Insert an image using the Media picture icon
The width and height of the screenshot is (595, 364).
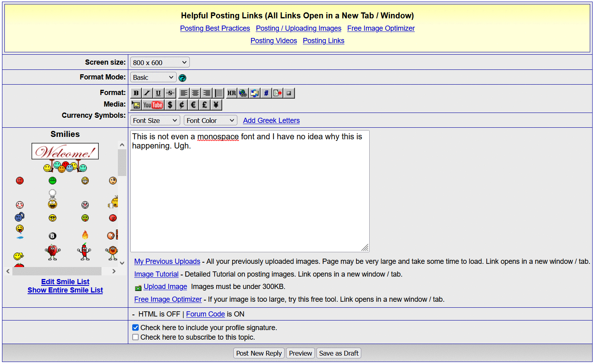136,105
